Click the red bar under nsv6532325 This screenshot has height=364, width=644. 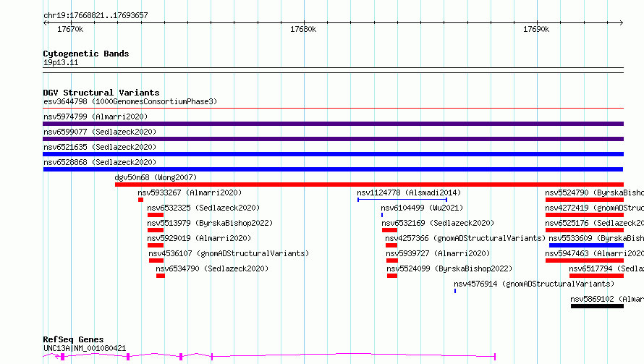(x=156, y=215)
